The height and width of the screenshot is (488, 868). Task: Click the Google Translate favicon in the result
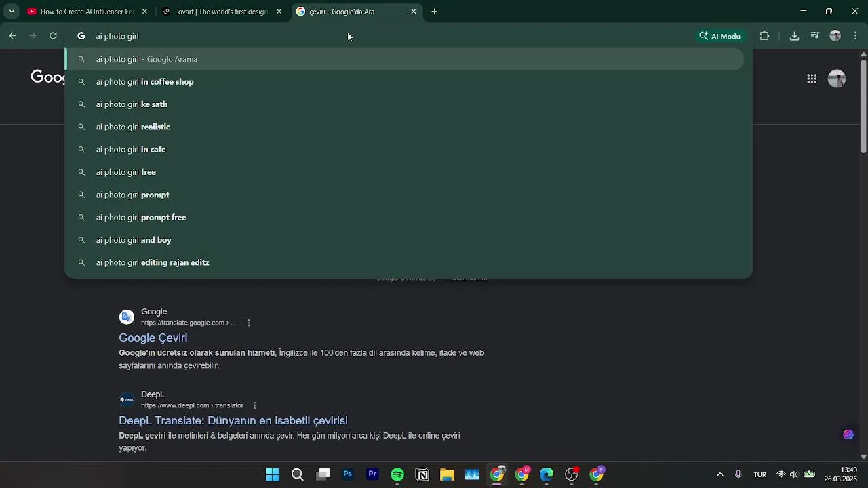[127, 317]
